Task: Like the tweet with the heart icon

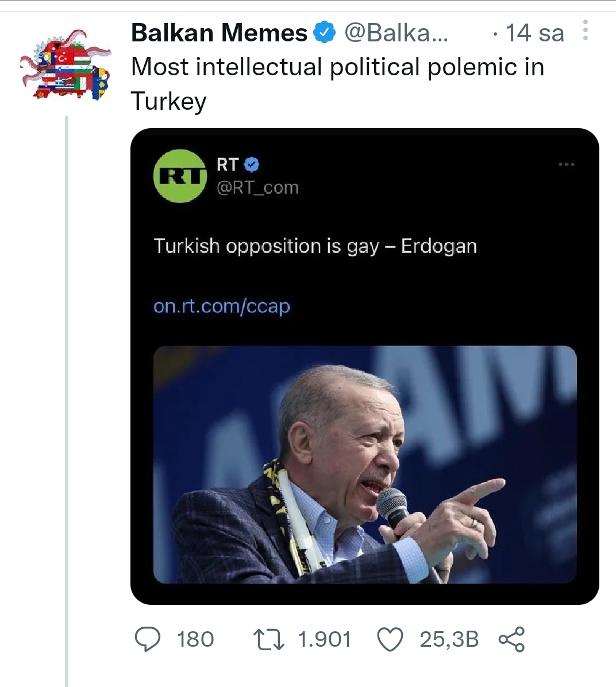Action: (x=390, y=639)
